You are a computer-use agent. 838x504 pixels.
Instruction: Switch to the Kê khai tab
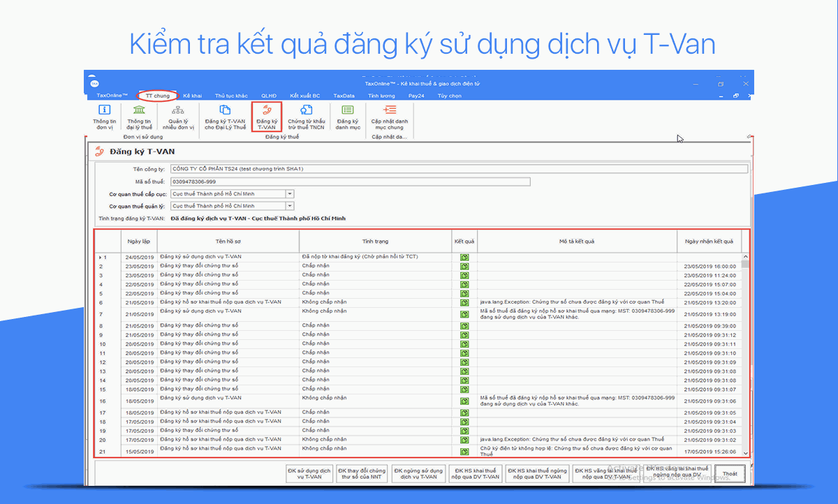pyautogui.click(x=192, y=96)
